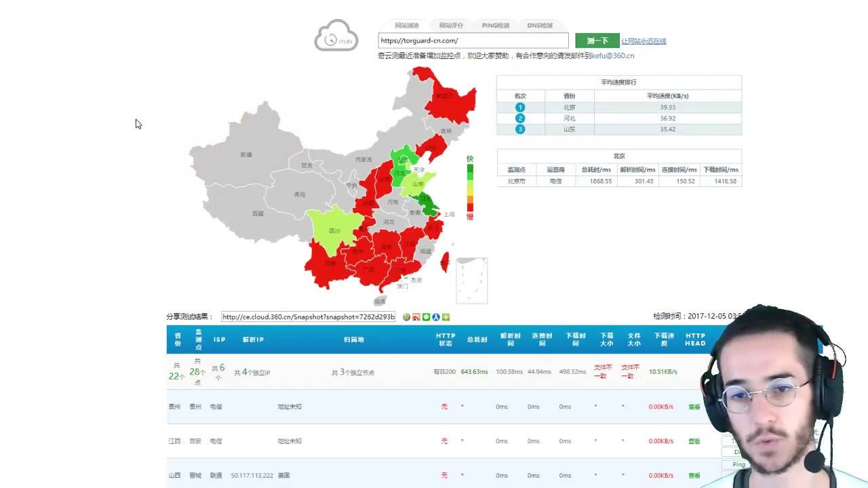Select 山东 on the map
The width and height of the screenshot is (868, 488).
(x=418, y=184)
